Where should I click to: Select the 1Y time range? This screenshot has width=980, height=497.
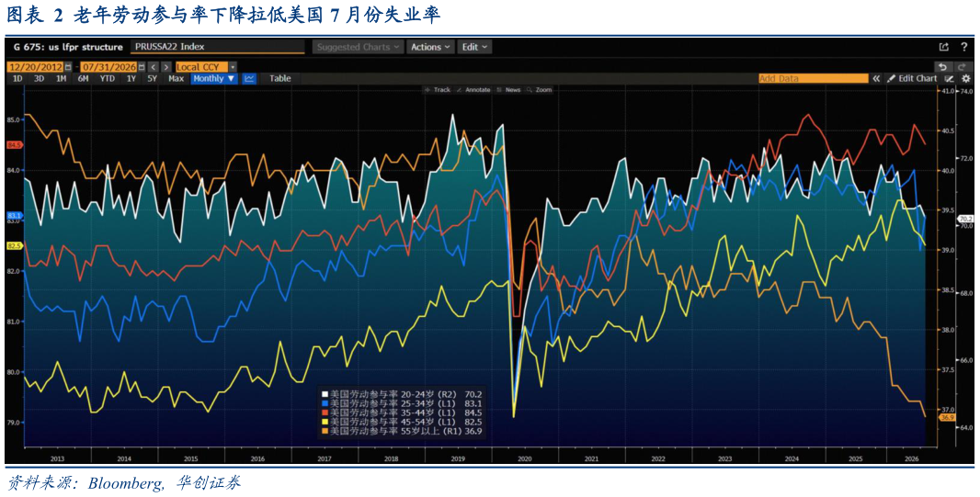pyautogui.click(x=131, y=79)
